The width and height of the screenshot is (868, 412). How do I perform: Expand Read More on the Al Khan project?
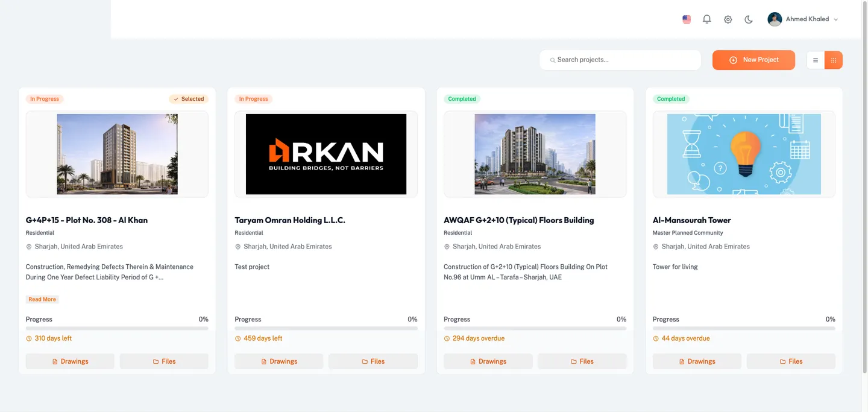point(42,299)
